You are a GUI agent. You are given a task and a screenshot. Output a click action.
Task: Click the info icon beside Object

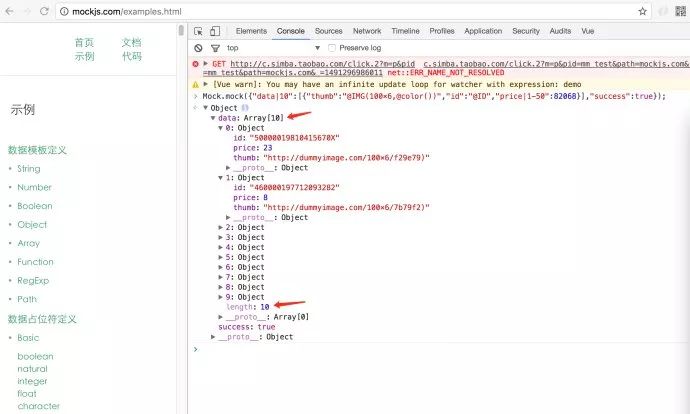pyautogui.click(x=245, y=108)
